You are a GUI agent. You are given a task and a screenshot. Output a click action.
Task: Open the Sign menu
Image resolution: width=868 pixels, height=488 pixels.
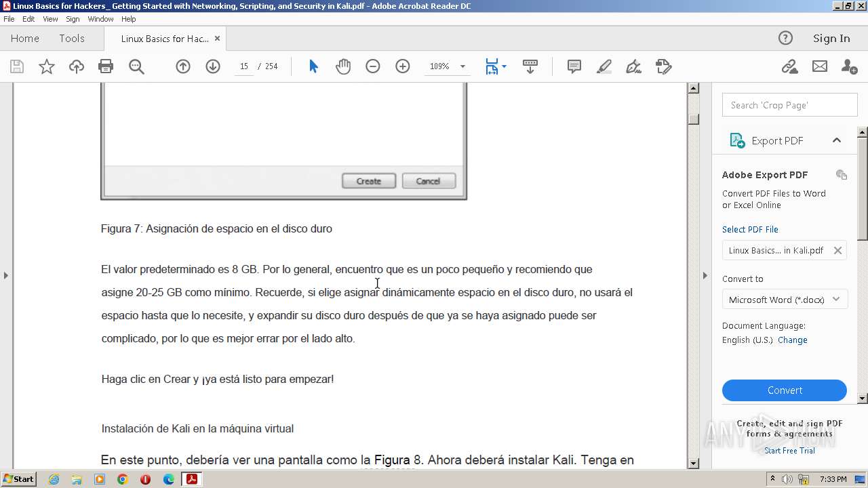[73, 19]
